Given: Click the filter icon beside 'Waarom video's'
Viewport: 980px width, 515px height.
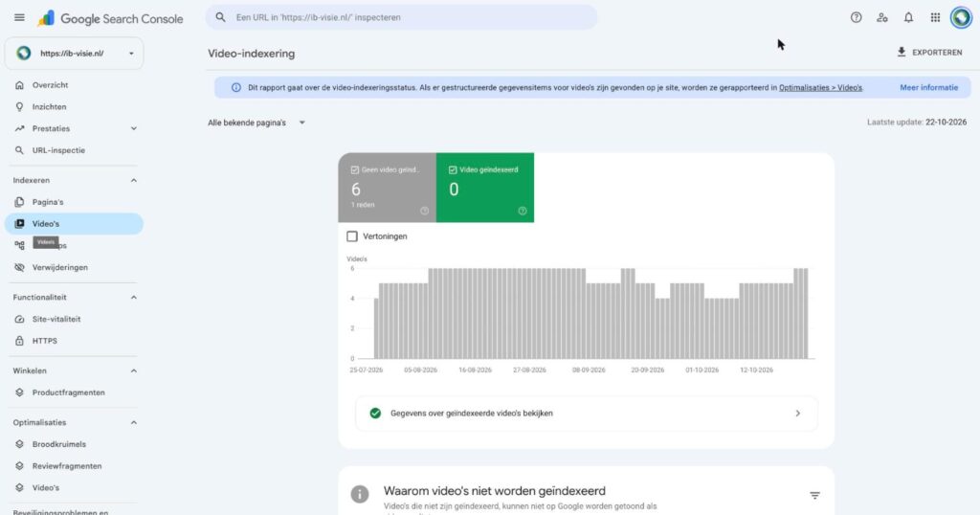Looking at the screenshot, I should 814,495.
